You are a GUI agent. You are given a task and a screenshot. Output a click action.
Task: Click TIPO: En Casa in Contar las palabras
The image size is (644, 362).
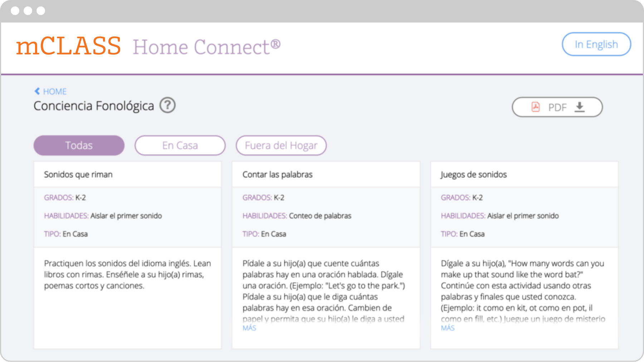point(264,234)
